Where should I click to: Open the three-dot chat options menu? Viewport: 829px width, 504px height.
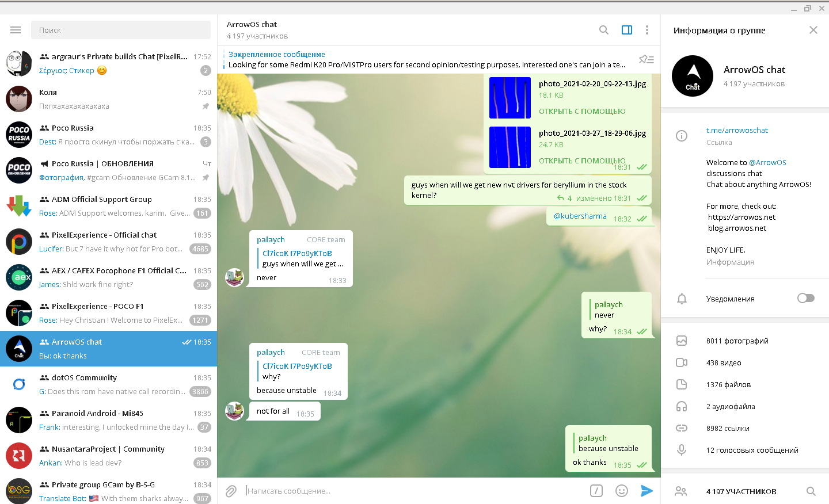(647, 30)
